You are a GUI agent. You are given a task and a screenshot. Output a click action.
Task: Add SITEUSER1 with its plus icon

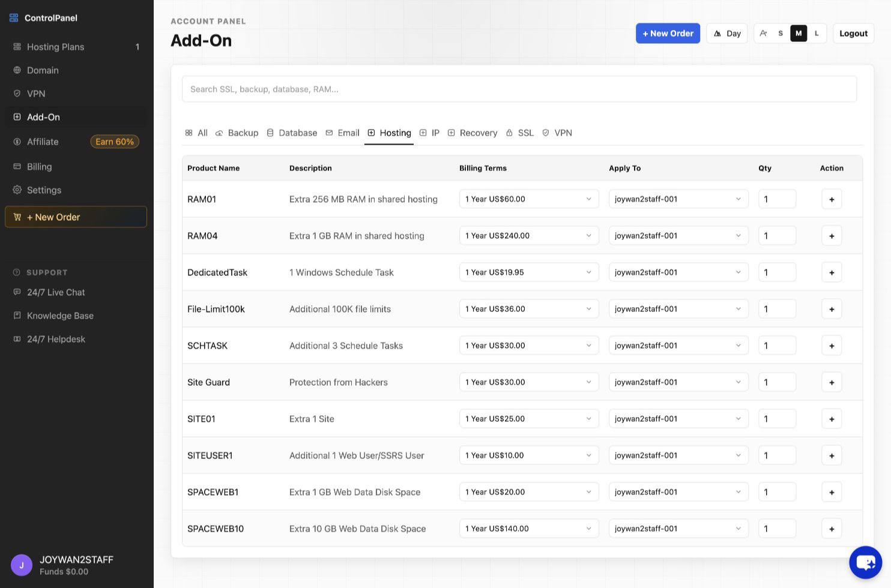[x=832, y=455]
